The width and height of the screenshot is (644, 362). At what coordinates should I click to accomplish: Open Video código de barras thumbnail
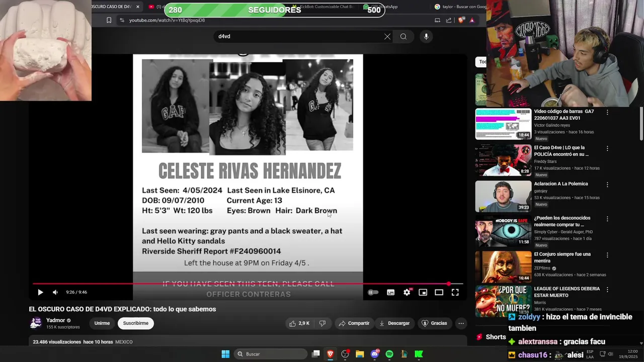click(x=503, y=124)
